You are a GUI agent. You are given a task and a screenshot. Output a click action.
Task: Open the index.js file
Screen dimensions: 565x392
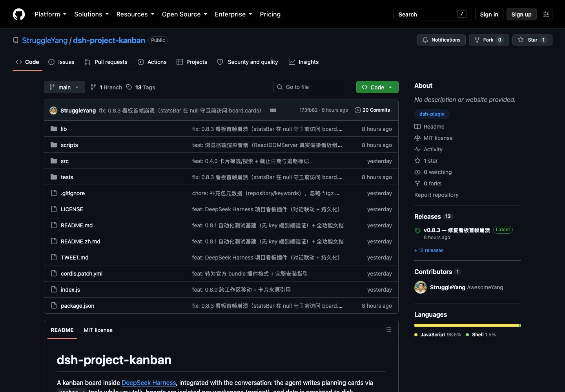(70, 290)
